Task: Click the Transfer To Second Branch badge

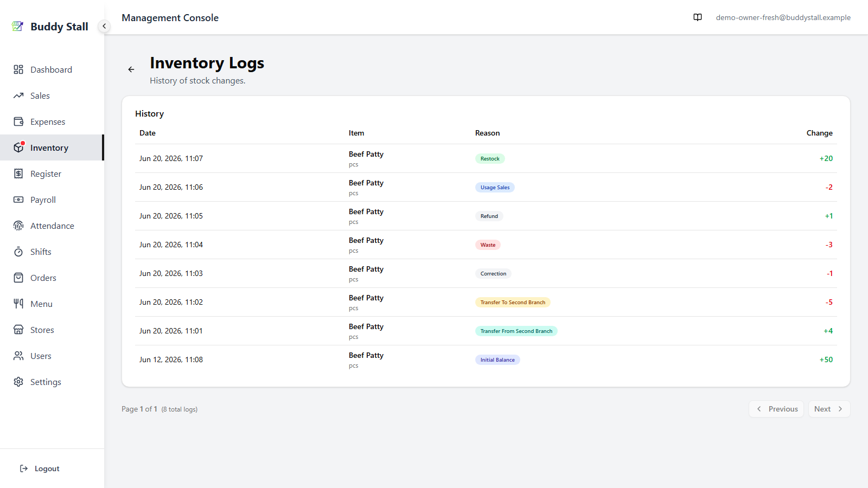Action: 513,303
